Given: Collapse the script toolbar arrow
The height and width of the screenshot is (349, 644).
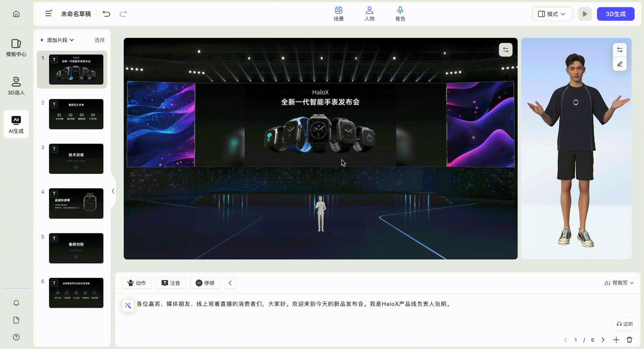Looking at the screenshot, I should coord(230,283).
